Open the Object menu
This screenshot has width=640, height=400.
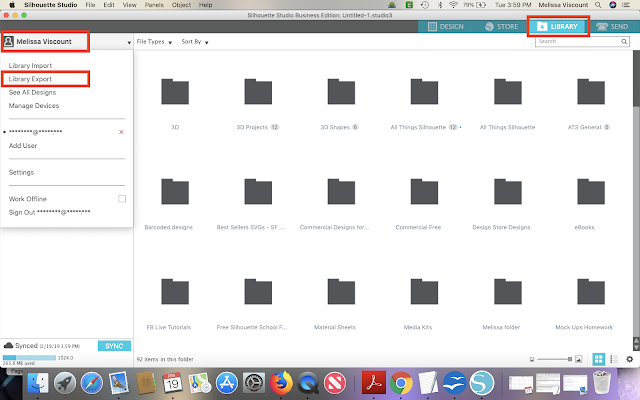[x=181, y=5]
